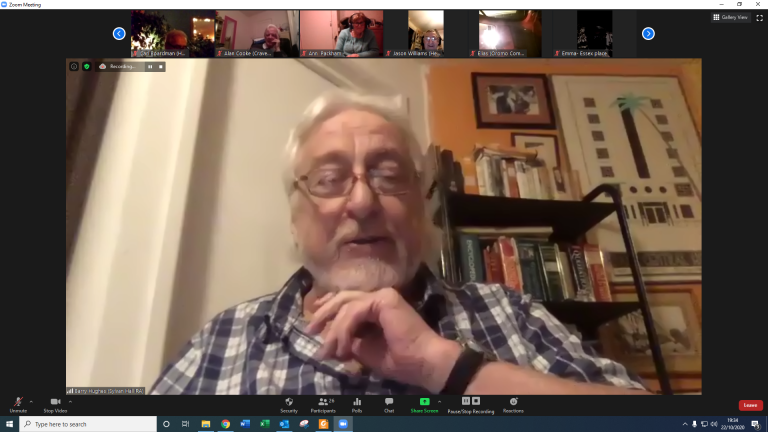
Task: Open the Security menu
Action: [x=289, y=405]
